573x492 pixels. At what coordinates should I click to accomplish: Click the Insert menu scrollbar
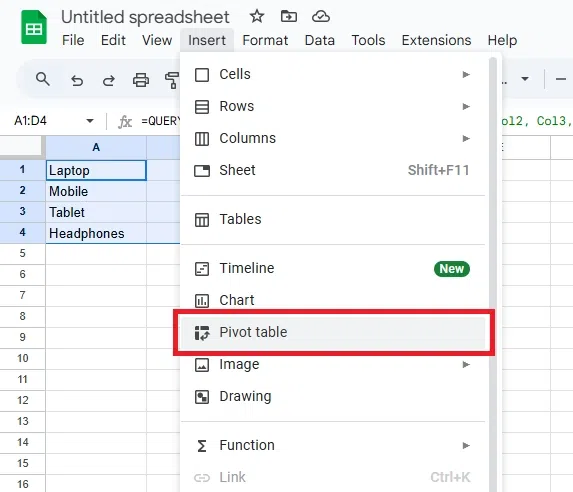[x=493, y=274]
